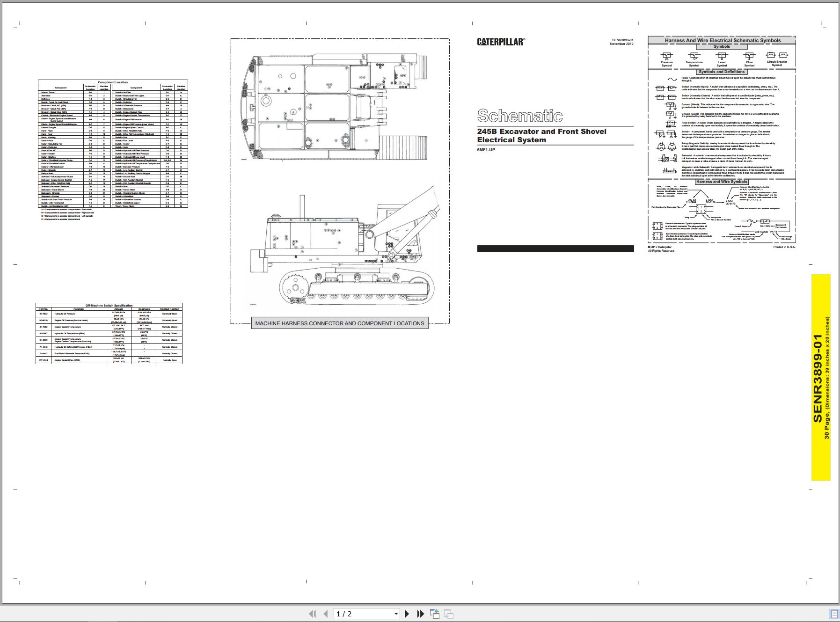Click 'Off-Machine Switch Specification' table title
This screenshot has width=840, height=622.
109,305
